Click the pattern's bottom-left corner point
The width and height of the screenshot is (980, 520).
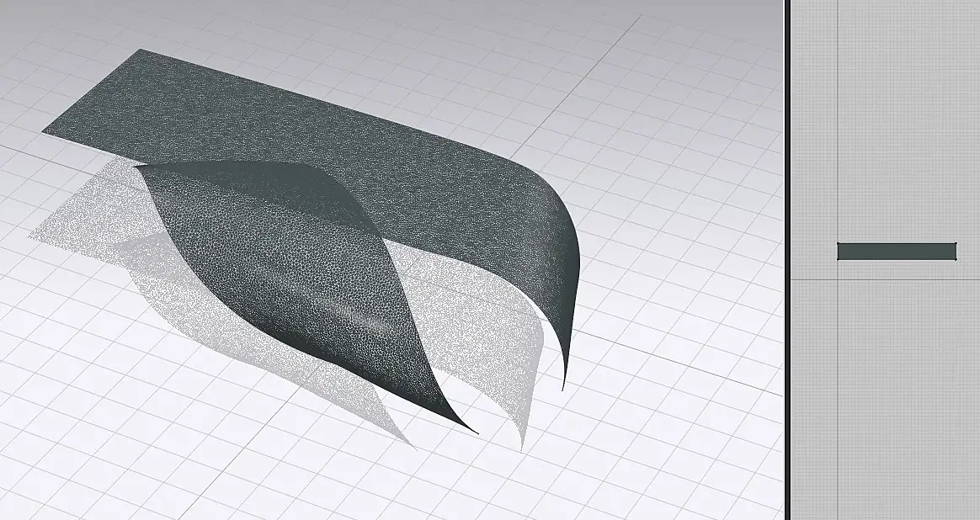[x=838, y=259]
